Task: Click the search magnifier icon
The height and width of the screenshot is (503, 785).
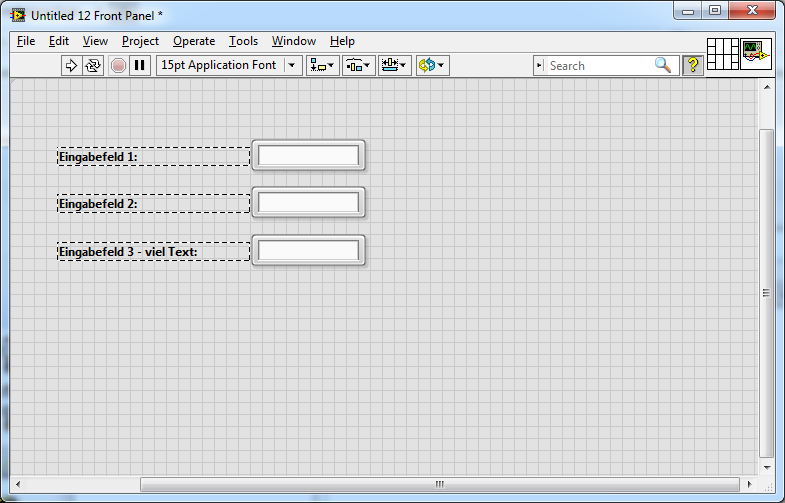Action: 663,65
